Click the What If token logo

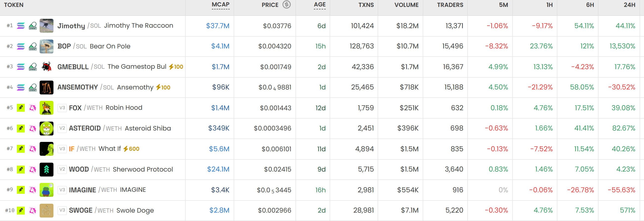click(47, 149)
